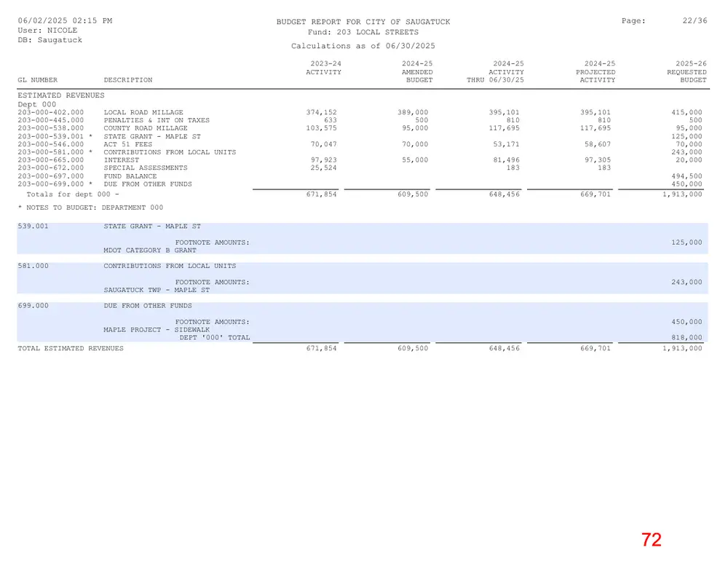
Task: Select the "Totals for dept 000 -" label
Action: coord(72,194)
